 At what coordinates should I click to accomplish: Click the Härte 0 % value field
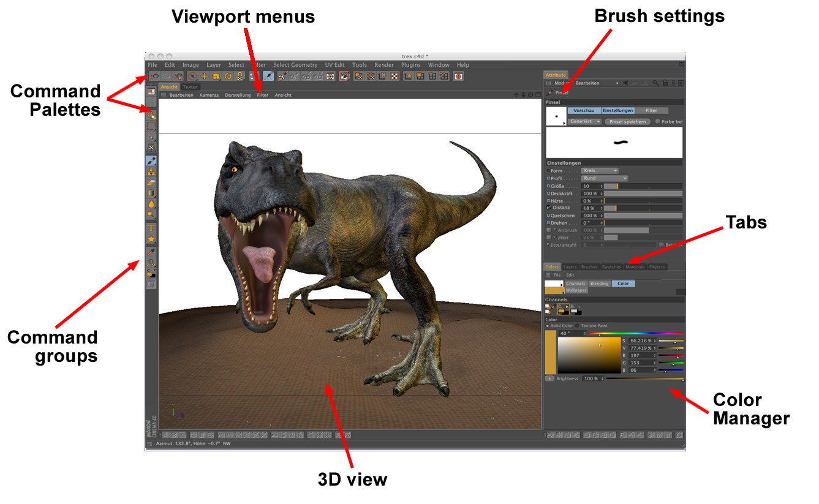(592, 201)
